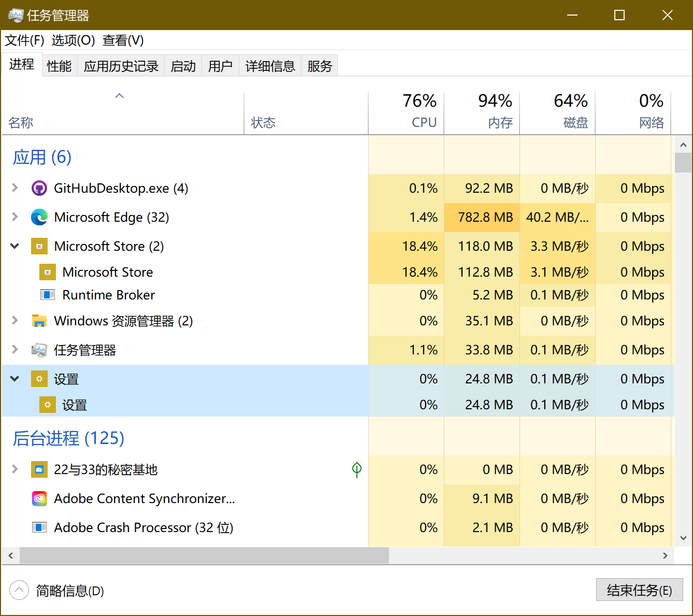Viewport: 693px width, 616px height.
Task: Click the 22与33的秘密基地 app icon
Action: pyautogui.click(x=39, y=469)
